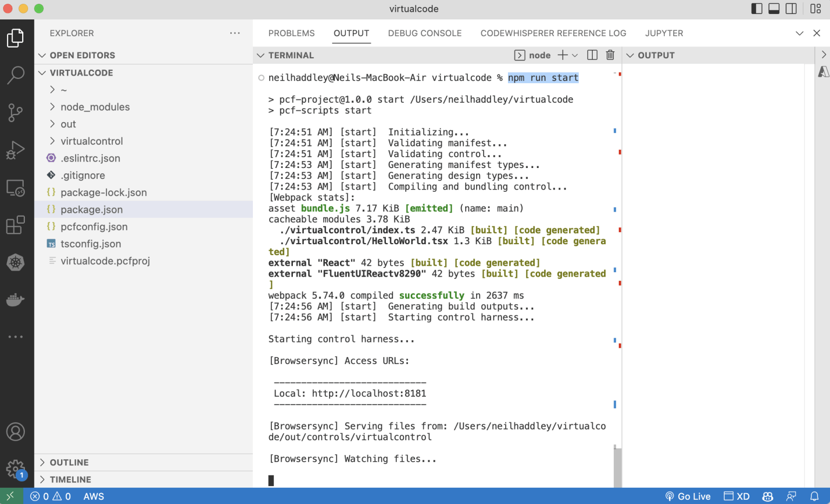
Task: Toggle the primary side bar layout button
Action: tap(757, 9)
